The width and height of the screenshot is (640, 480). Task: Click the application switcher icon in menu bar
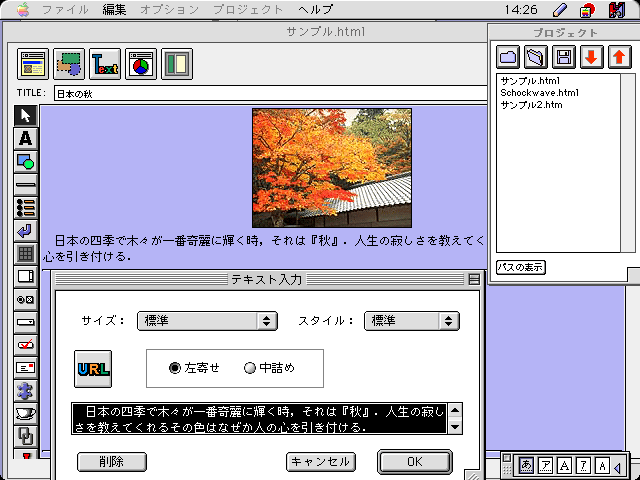coord(618,10)
